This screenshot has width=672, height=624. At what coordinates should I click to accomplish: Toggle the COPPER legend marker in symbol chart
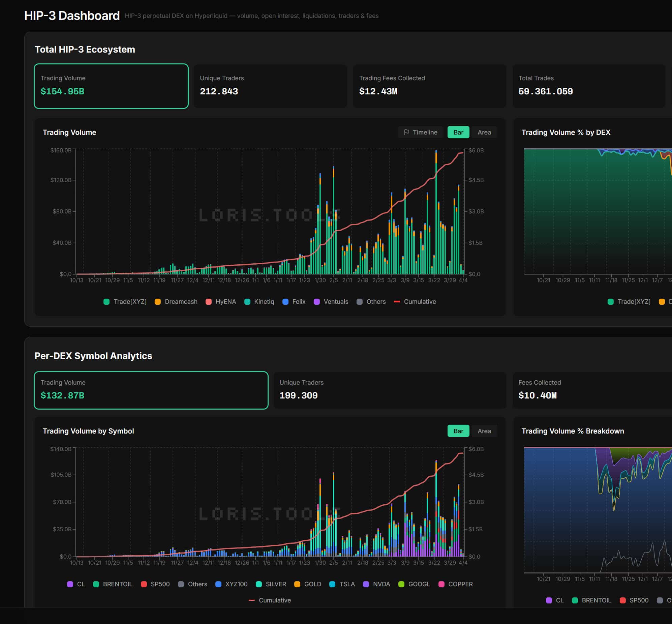tap(441, 584)
